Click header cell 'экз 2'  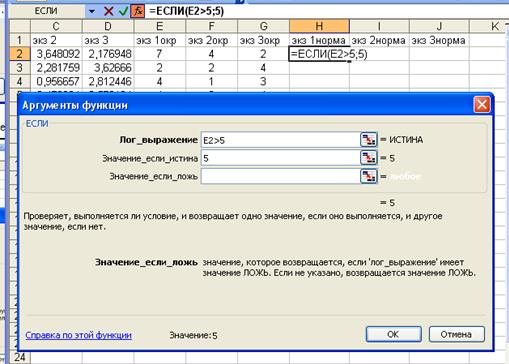[x=56, y=40]
